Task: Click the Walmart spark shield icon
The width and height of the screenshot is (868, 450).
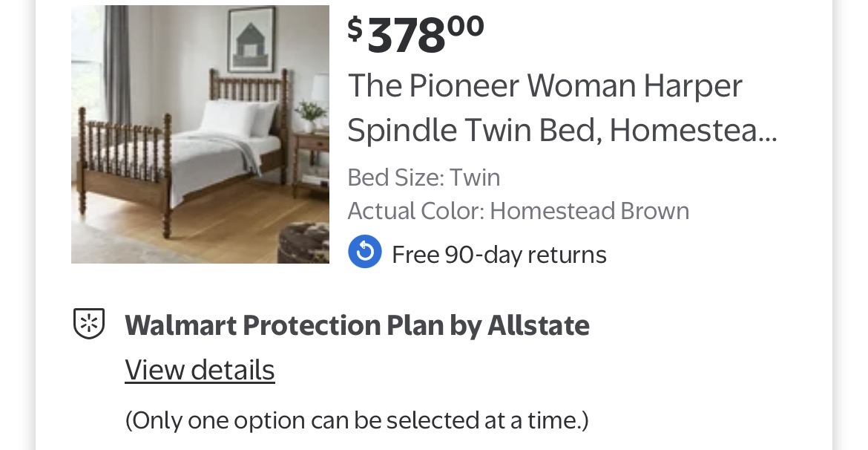Action: tap(89, 325)
